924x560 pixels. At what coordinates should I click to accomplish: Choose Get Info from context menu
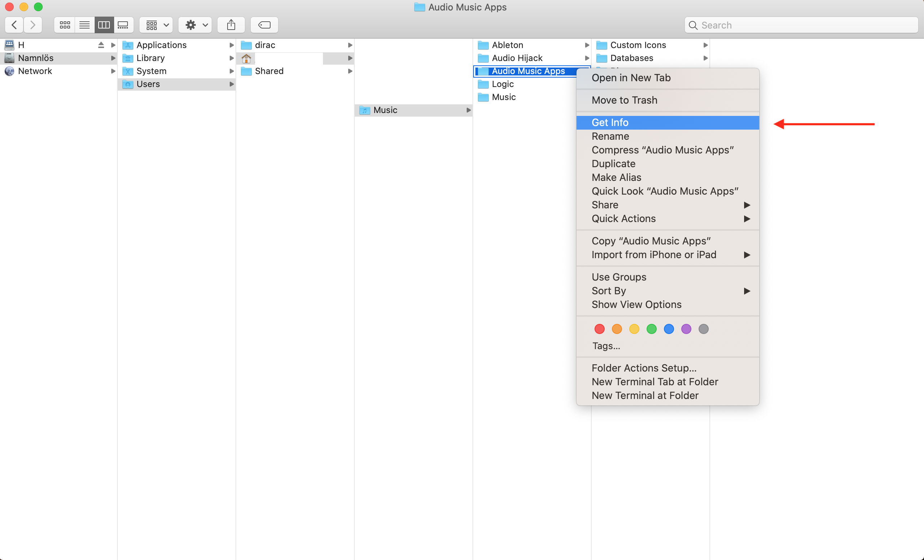[x=668, y=122]
